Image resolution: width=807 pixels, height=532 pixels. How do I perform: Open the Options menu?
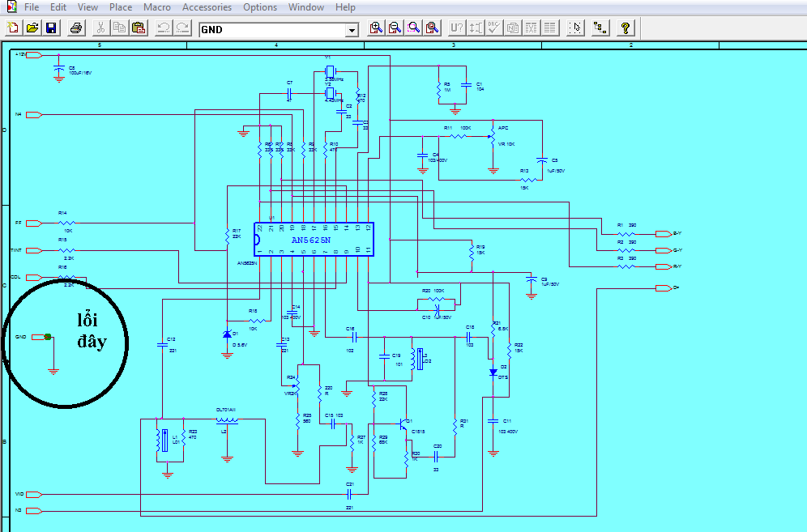pyautogui.click(x=260, y=7)
